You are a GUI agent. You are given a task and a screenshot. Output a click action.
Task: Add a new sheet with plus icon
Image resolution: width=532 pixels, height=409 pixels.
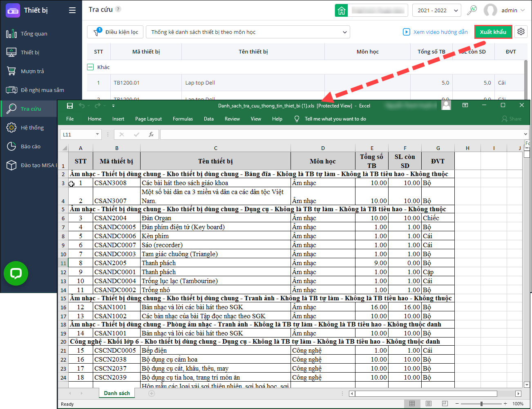coord(152,393)
